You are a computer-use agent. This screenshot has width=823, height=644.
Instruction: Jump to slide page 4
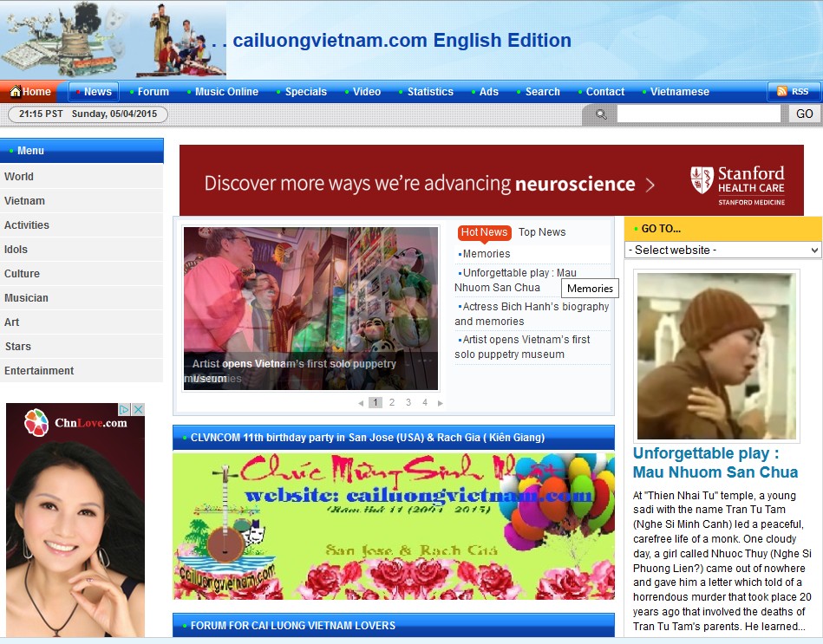coord(425,403)
